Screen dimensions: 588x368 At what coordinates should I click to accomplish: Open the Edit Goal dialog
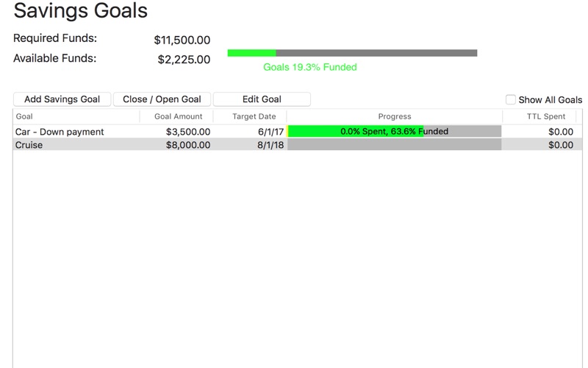pos(262,99)
